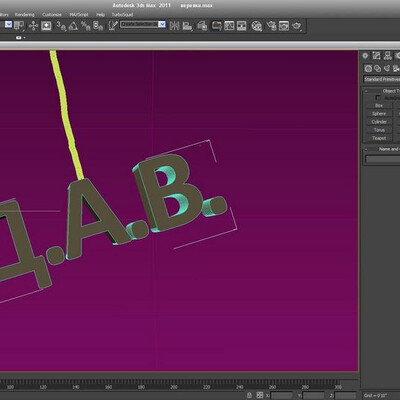Select the Move transform tool
The height and width of the screenshot is (400, 400).
33,26
